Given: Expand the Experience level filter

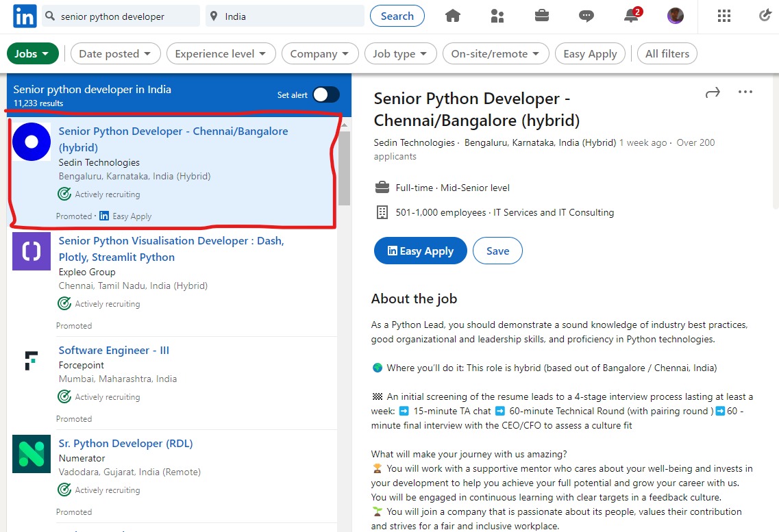Looking at the screenshot, I should (221, 53).
